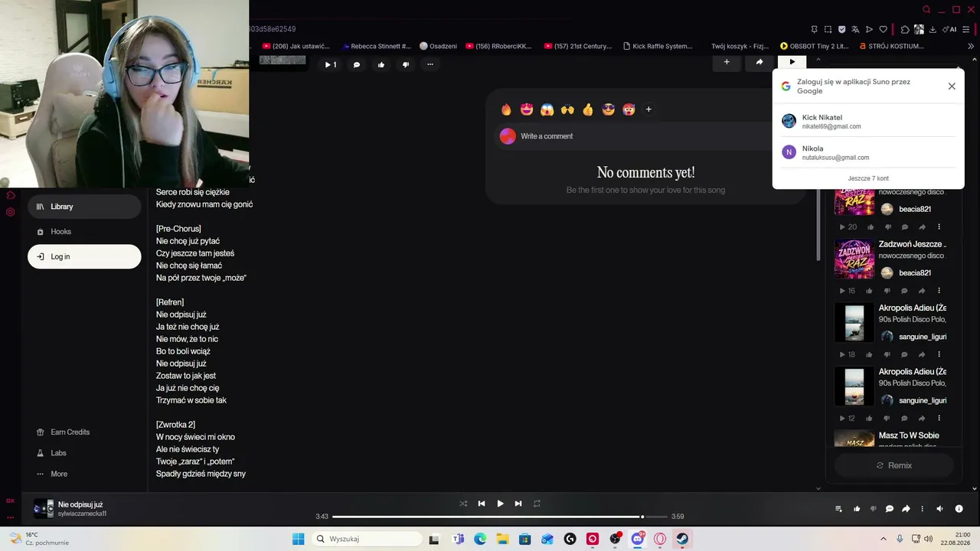Share the playing song from player bar
The image size is (980, 551).
(x=906, y=509)
